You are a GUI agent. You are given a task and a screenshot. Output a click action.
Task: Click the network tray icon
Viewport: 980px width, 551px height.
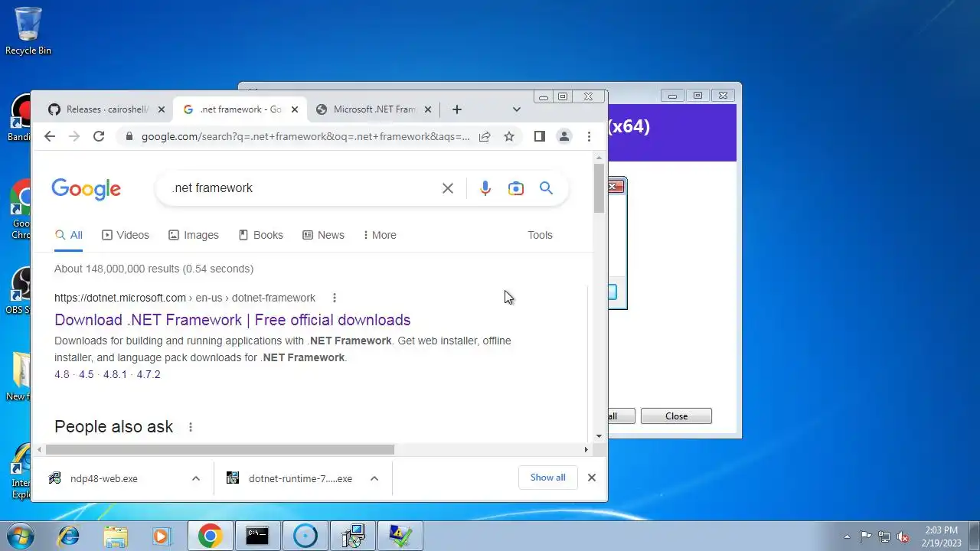(884, 536)
